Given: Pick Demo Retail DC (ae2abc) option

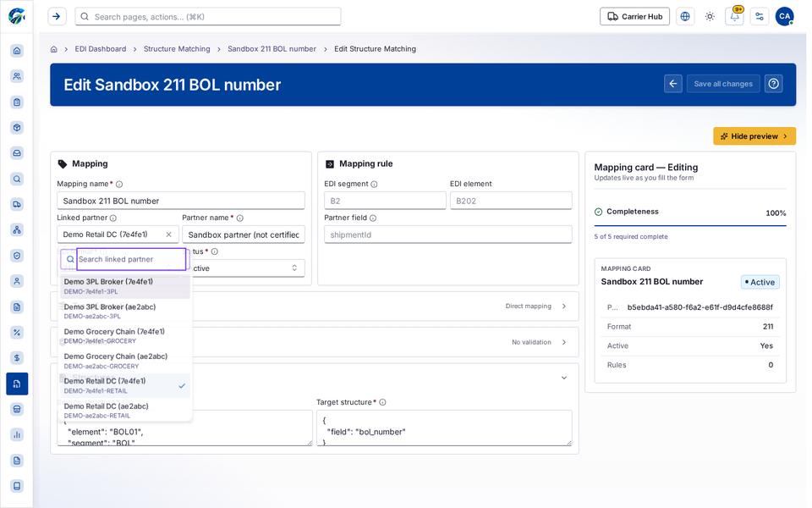Looking at the screenshot, I should click(125, 411).
